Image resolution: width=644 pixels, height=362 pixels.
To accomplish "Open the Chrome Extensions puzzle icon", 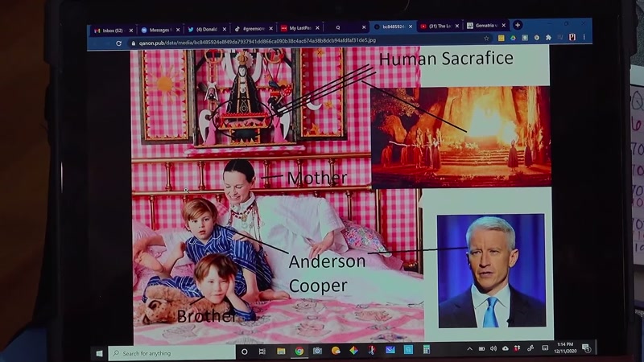I will (548, 37).
